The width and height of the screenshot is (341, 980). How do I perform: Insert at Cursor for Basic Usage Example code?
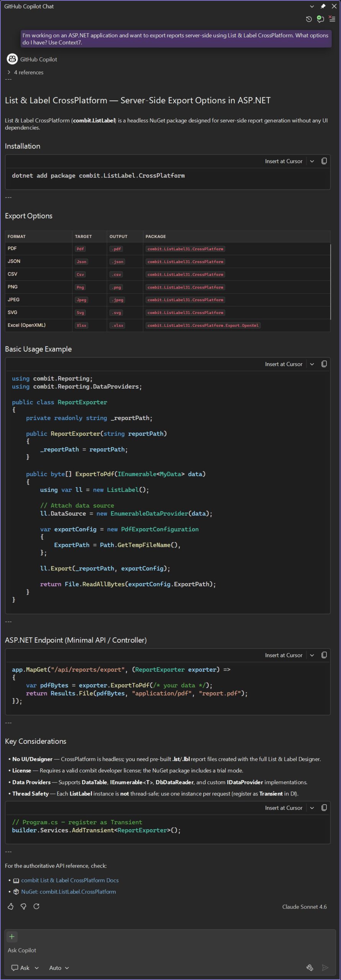284,364
